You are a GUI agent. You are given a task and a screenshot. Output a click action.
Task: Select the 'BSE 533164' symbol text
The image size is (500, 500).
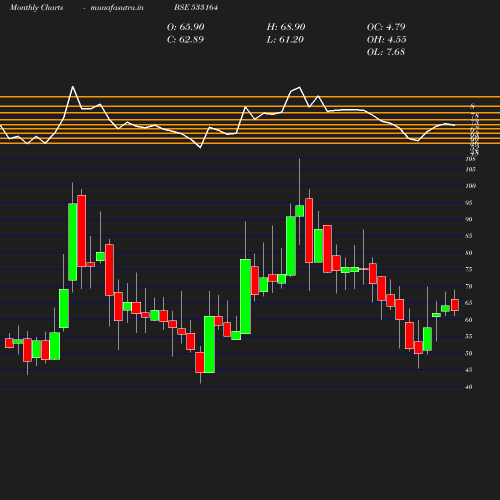tap(196, 7)
